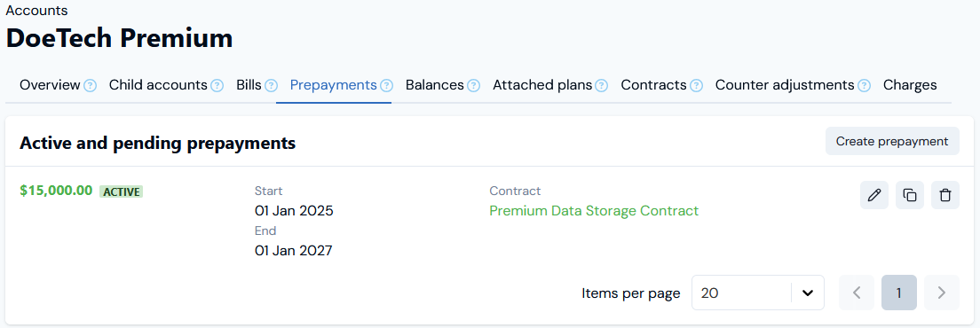The height and width of the screenshot is (328, 980).
Task: Switch to the Balances tab
Action: point(434,85)
